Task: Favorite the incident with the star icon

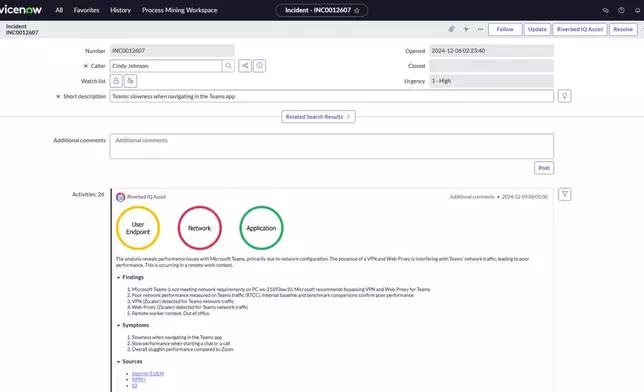Action: click(x=356, y=10)
